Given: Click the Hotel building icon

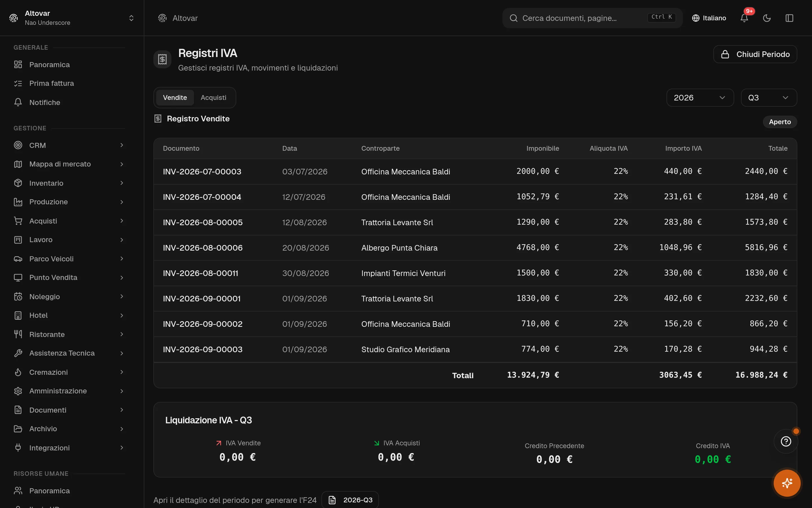Looking at the screenshot, I should (18, 316).
